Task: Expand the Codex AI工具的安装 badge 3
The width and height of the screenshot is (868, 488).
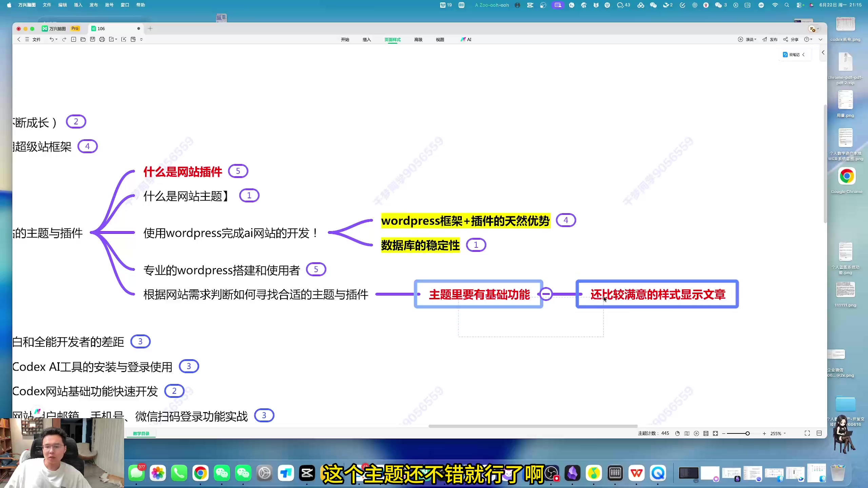Action: click(x=189, y=366)
